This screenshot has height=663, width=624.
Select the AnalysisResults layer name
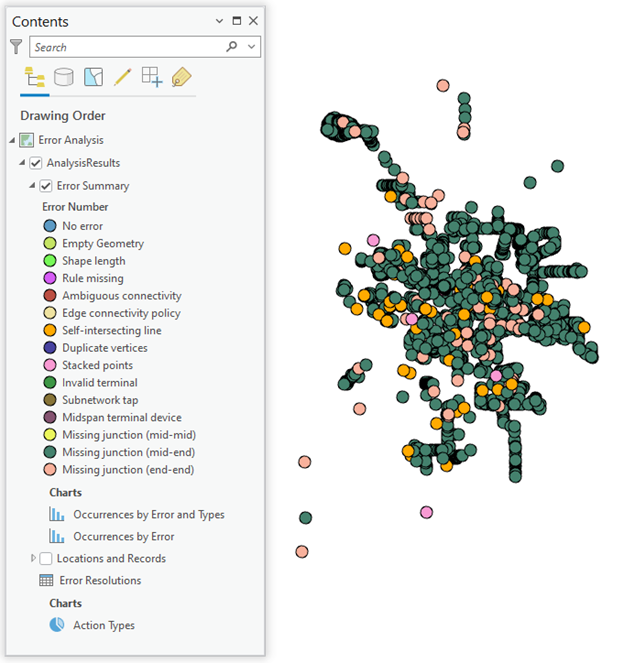[x=83, y=163]
